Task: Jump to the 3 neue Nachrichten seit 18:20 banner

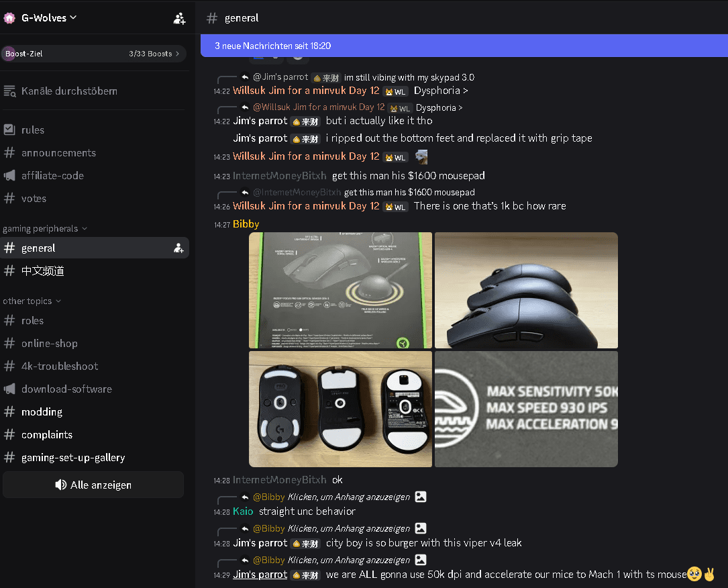Action: (464, 46)
